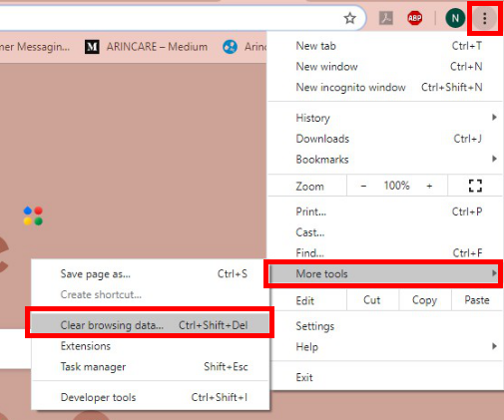Screen dimensions: 504x420
Task: Open Settings from the menu
Action: click(385, 326)
